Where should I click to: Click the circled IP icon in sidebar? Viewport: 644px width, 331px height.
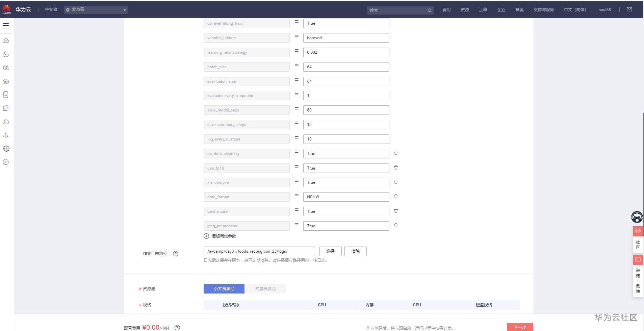[6, 162]
